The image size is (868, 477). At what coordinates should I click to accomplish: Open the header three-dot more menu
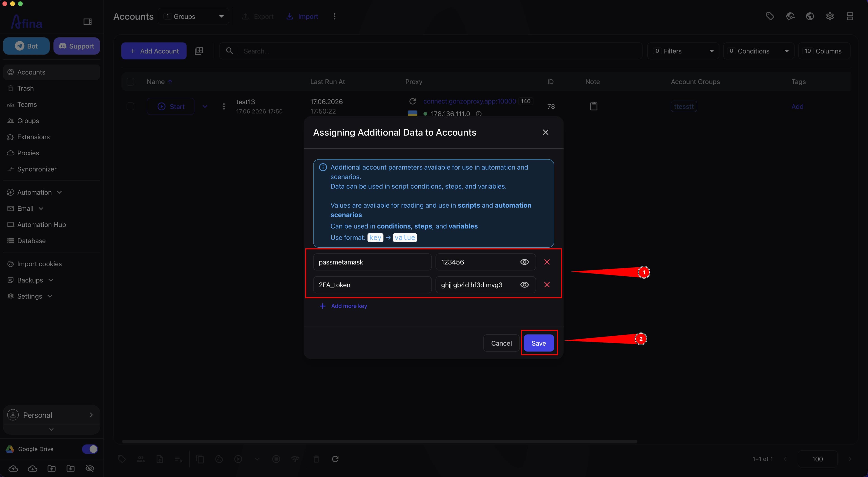pos(334,17)
